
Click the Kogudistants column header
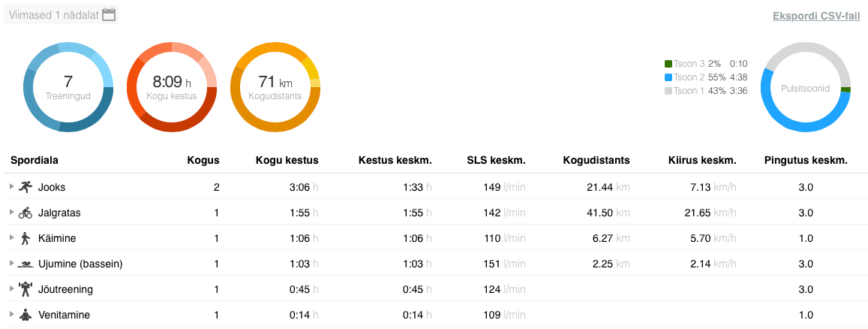click(596, 160)
